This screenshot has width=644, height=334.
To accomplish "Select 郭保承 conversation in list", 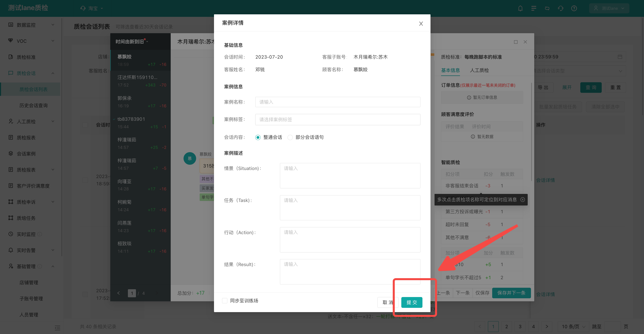I will [140, 102].
